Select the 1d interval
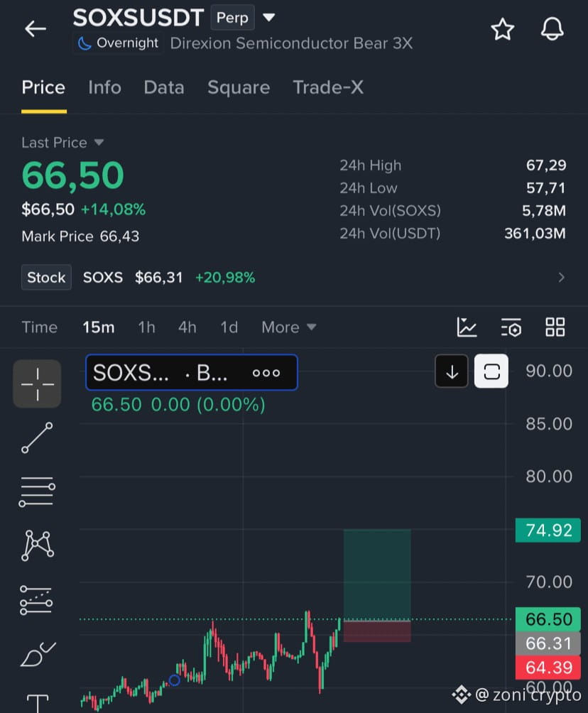This screenshot has width=588, height=713. (x=229, y=327)
